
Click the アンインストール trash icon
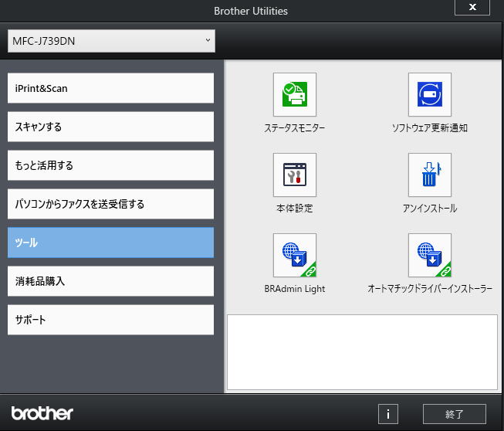click(429, 175)
